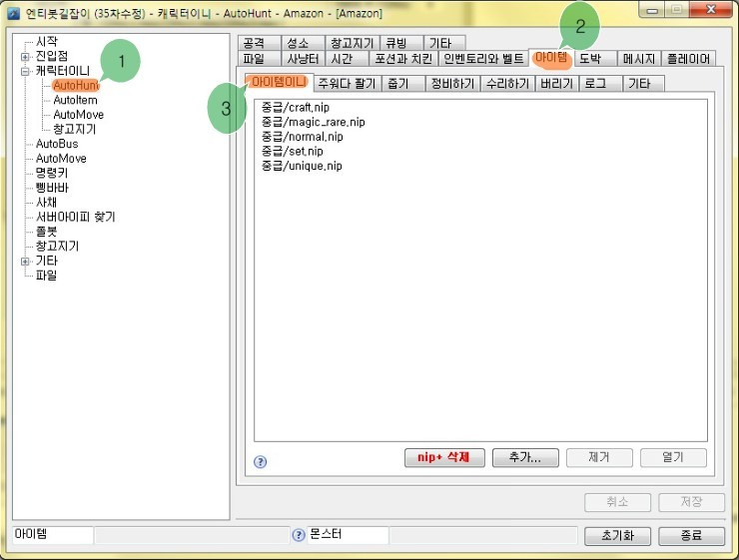Open the 도박 tab
739x560 pixels.
coord(595,59)
